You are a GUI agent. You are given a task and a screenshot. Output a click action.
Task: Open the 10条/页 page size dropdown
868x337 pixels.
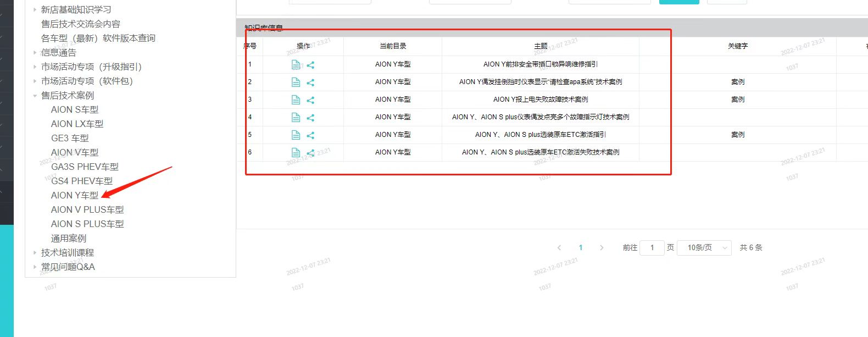(704, 248)
